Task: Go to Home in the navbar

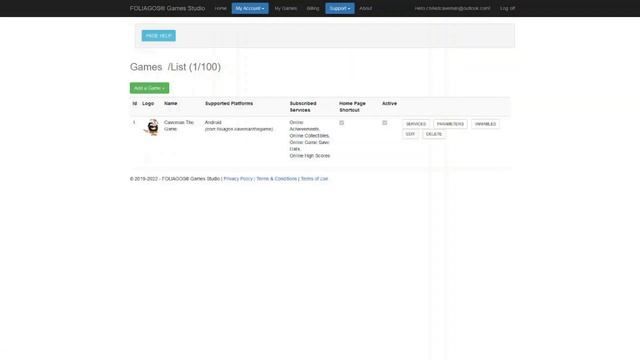Action: [x=220, y=8]
